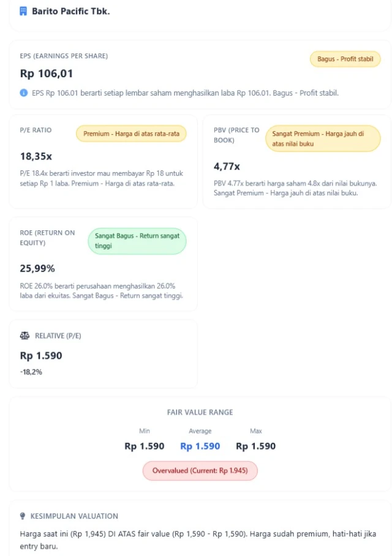This screenshot has height=556, width=392.
Task: Click the 'Sangat Premium' PBV badge
Action: pos(323,138)
